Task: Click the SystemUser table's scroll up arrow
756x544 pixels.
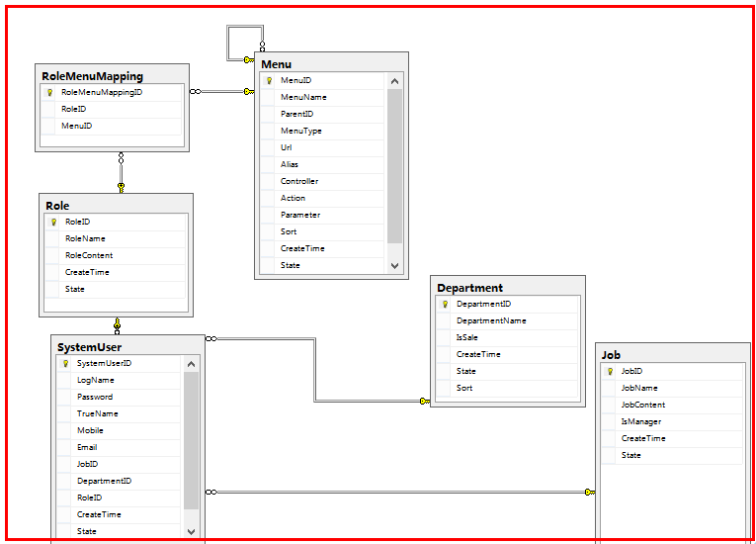Action: (x=192, y=364)
